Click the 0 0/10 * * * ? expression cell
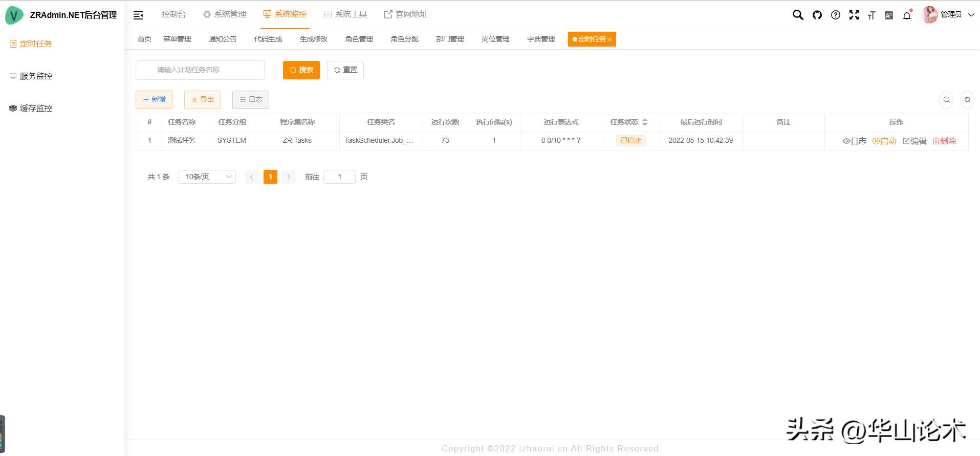This screenshot has width=980, height=456. pos(561,141)
